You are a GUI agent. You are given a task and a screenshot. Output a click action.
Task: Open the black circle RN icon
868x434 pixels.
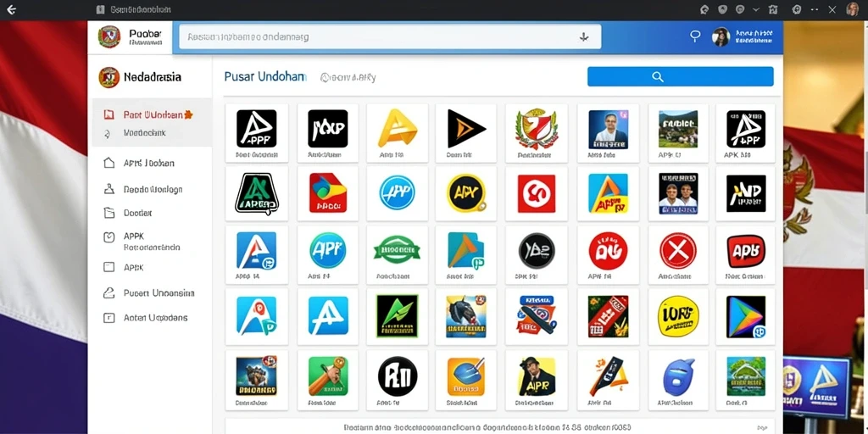[x=397, y=376]
